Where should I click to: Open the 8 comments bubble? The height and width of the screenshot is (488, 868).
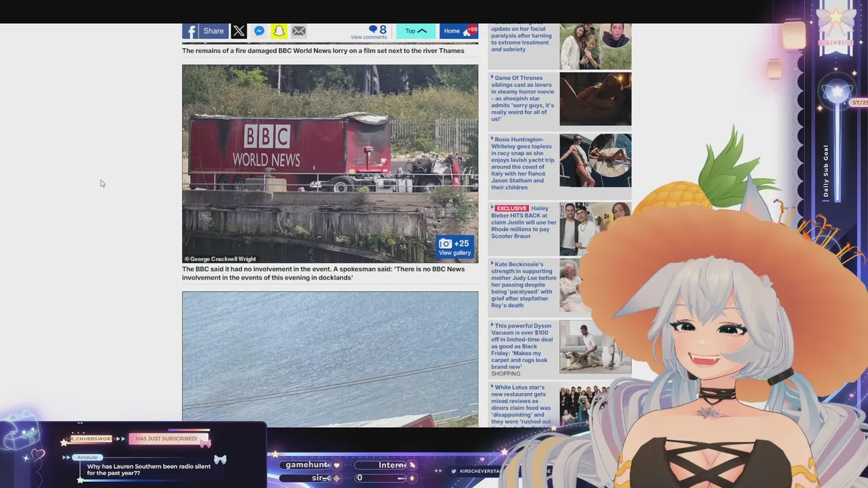click(x=377, y=29)
